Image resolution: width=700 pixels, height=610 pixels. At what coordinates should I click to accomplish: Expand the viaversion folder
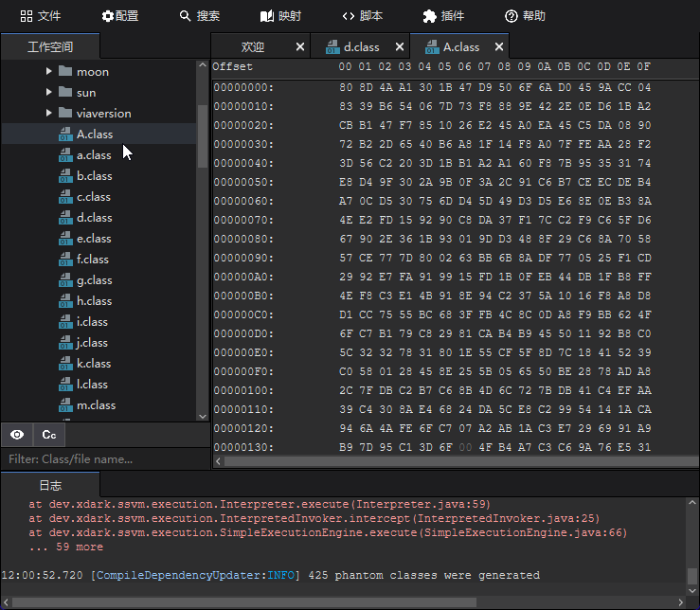point(48,113)
